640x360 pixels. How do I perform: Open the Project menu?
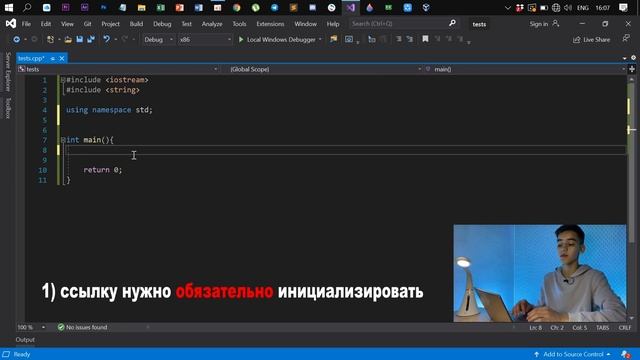pyautogui.click(x=110, y=24)
